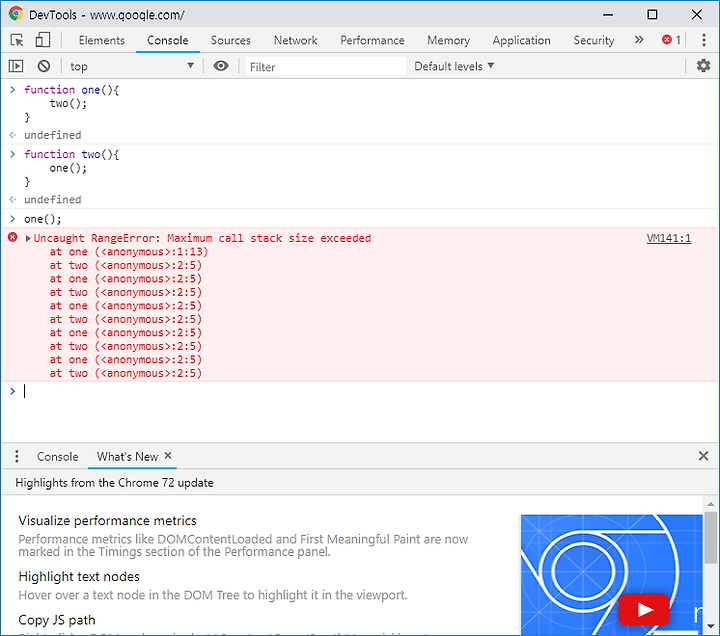Minimize the DevTools window

[608, 15]
